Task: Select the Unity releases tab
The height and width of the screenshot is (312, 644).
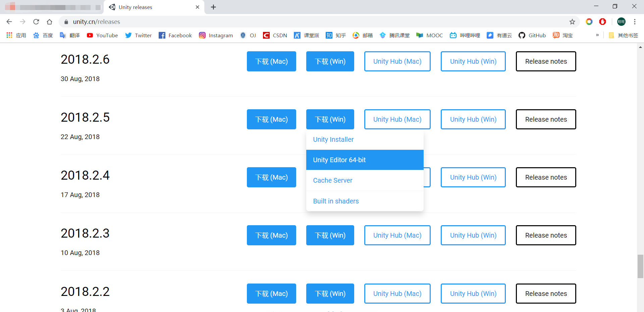Action: coord(154,7)
